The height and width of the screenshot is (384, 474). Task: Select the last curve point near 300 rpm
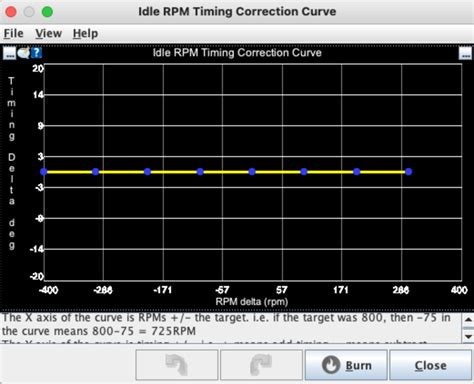[x=409, y=172]
